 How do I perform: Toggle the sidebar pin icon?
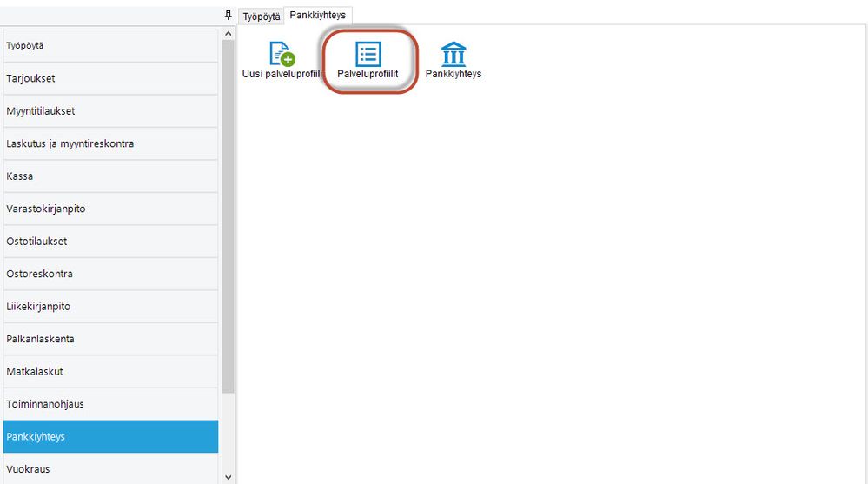[x=228, y=16]
